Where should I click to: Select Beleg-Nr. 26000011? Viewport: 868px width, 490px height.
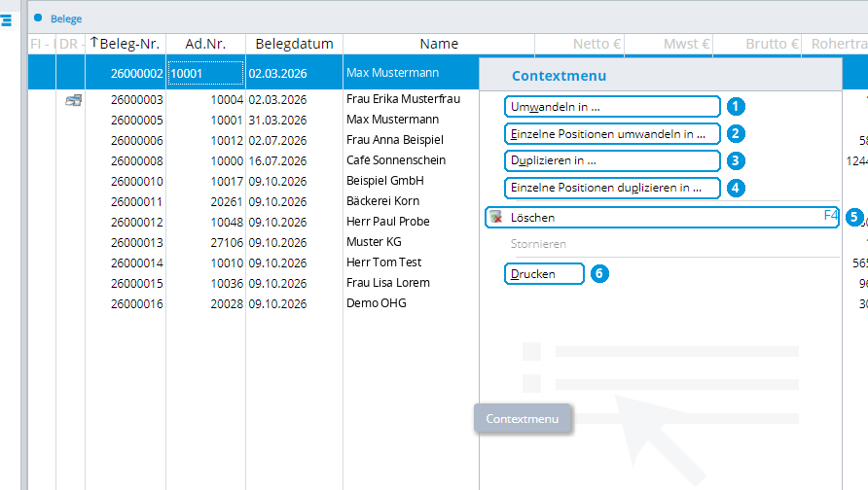click(x=137, y=202)
